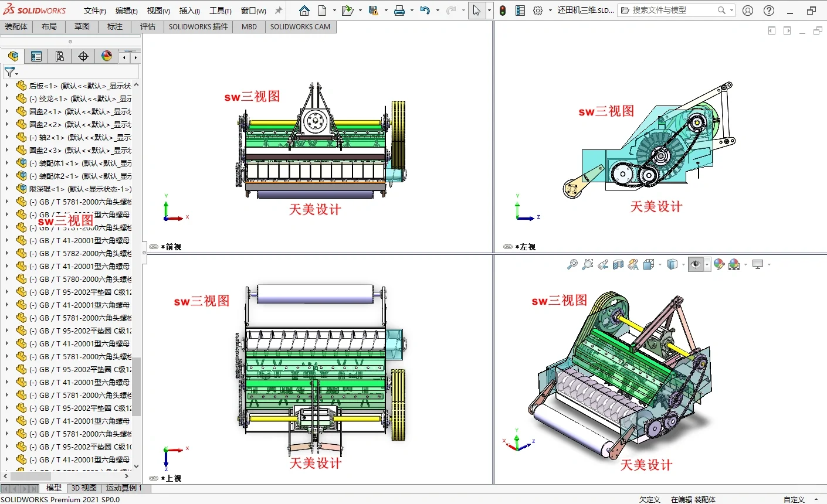
Task: Click Edit Appearance color ball icon
Action: 719,265
